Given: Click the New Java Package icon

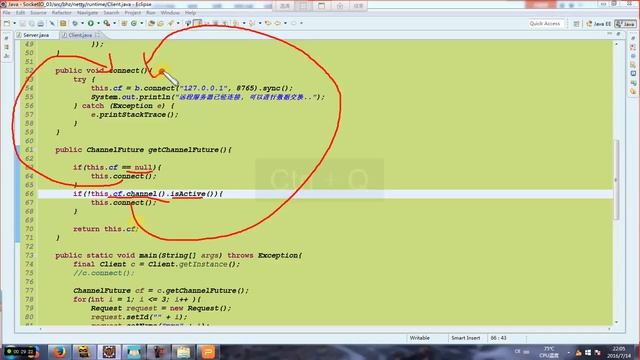Looking at the screenshot, I should click(124, 23).
